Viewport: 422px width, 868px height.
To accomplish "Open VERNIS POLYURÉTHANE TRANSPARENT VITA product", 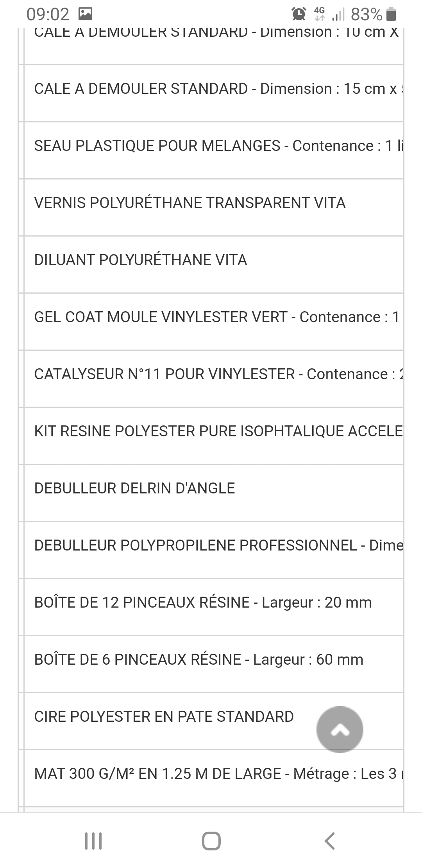I will pyautogui.click(x=190, y=203).
